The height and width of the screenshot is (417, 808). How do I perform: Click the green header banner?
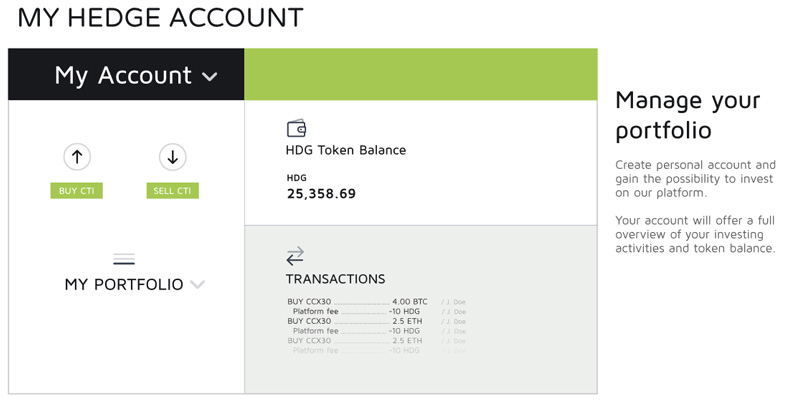(421, 74)
